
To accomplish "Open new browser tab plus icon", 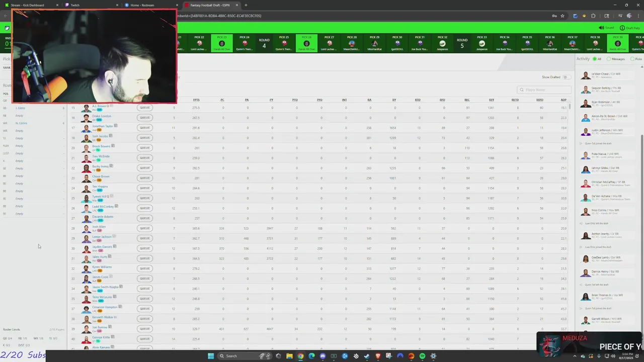I will tap(246, 5).
